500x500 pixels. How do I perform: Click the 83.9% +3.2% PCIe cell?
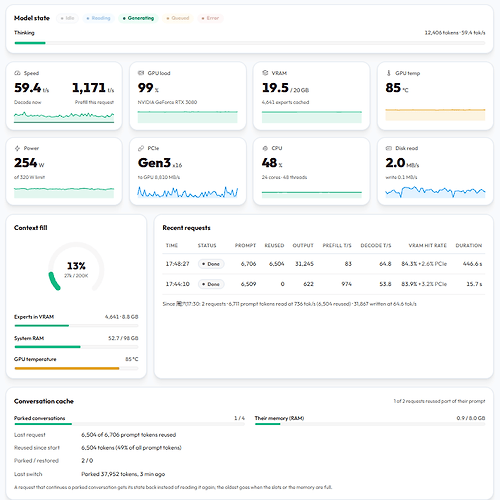[424, 284]
